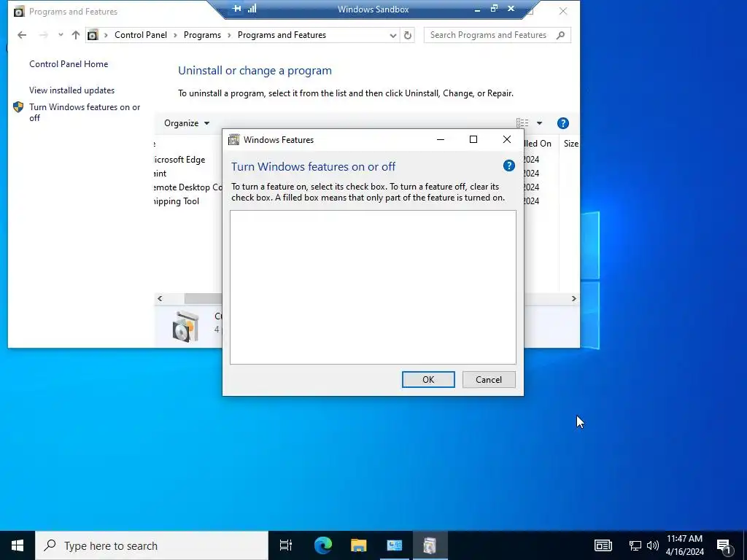
Task: Refresh the Programs and Features list
Action: click(407, 35)
